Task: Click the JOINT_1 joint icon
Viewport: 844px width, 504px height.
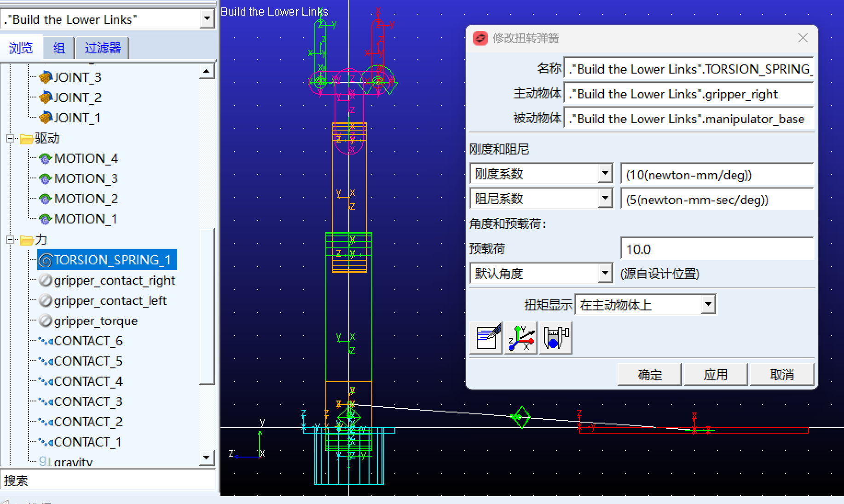Action: pyautogui.click(x=46, y=118)
